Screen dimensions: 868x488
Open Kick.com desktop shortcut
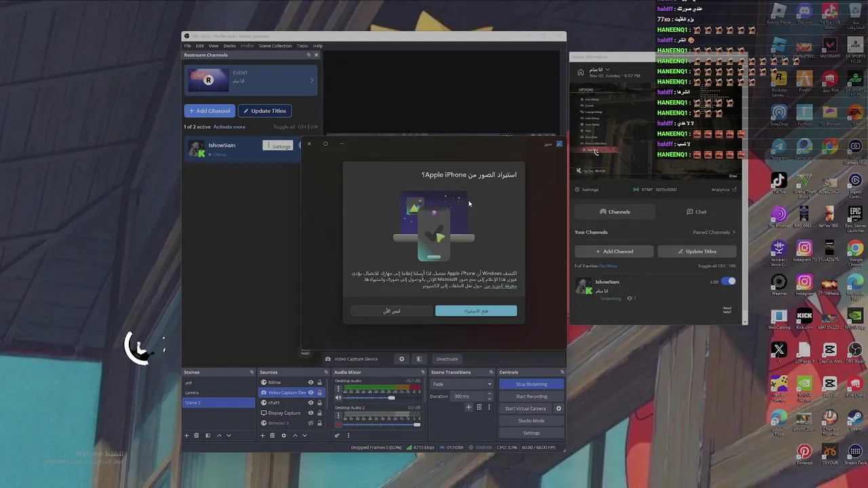click(804, 319)
